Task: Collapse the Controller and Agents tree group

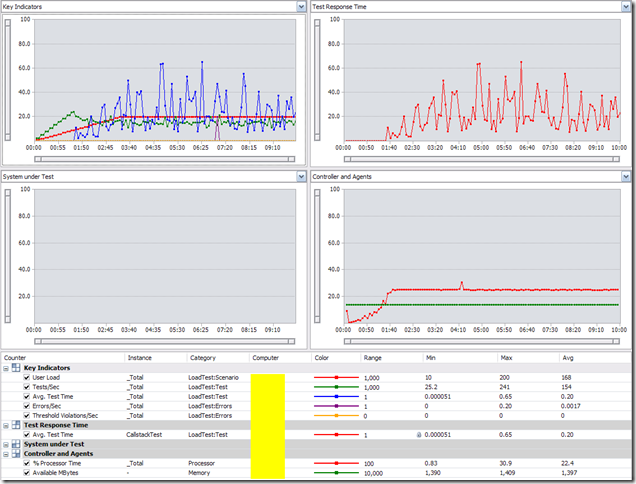Action: [6, 454]
